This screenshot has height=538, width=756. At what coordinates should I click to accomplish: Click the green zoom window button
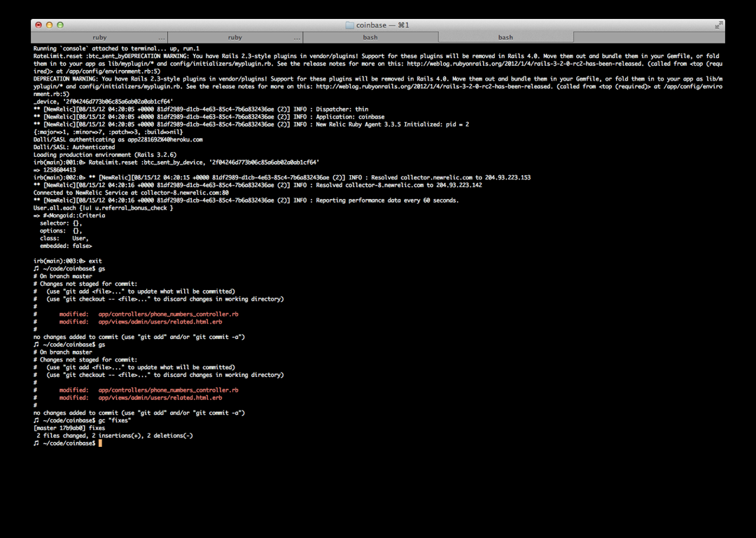pyautogui.click(x=60, y=25)
